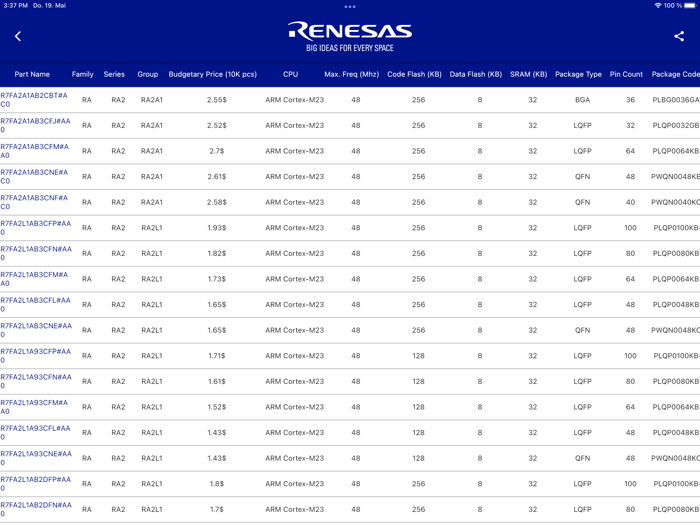Select the BGA package type cell
Image resolution: width=700 pixels, height=525 pixels.
point(583,100)
